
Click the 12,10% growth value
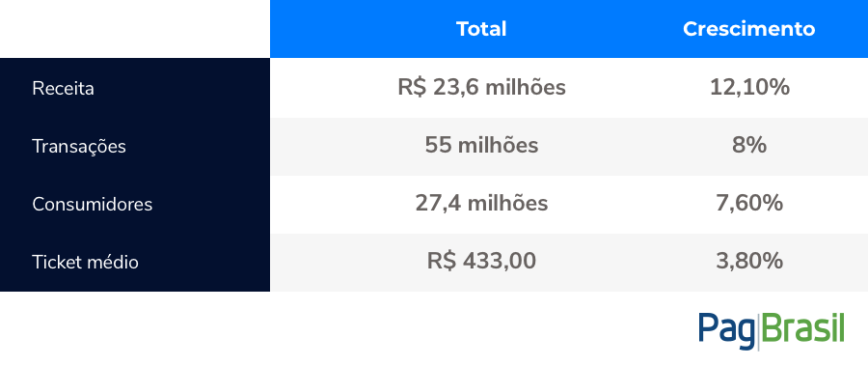(x=749, y=88)
